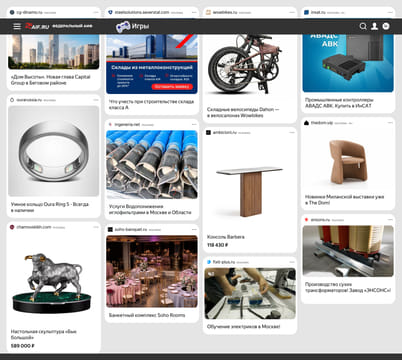Open three-dot menu on thedom armchair card

click(390, 123)
